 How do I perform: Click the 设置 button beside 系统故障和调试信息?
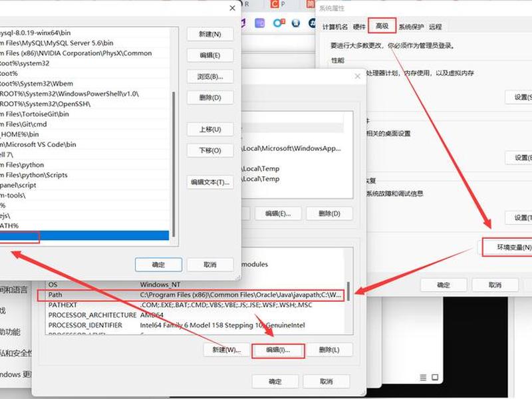pos(519,218)
